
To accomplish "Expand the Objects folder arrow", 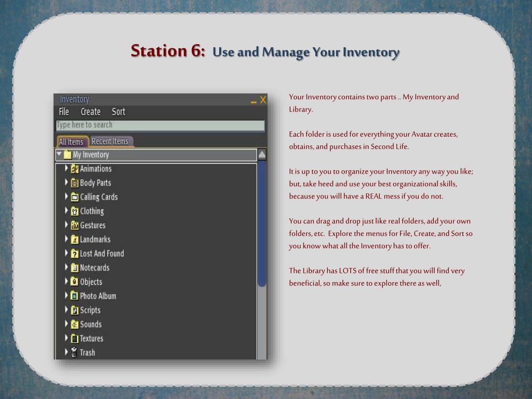I will pyautogui.click(x=66, y=281).
